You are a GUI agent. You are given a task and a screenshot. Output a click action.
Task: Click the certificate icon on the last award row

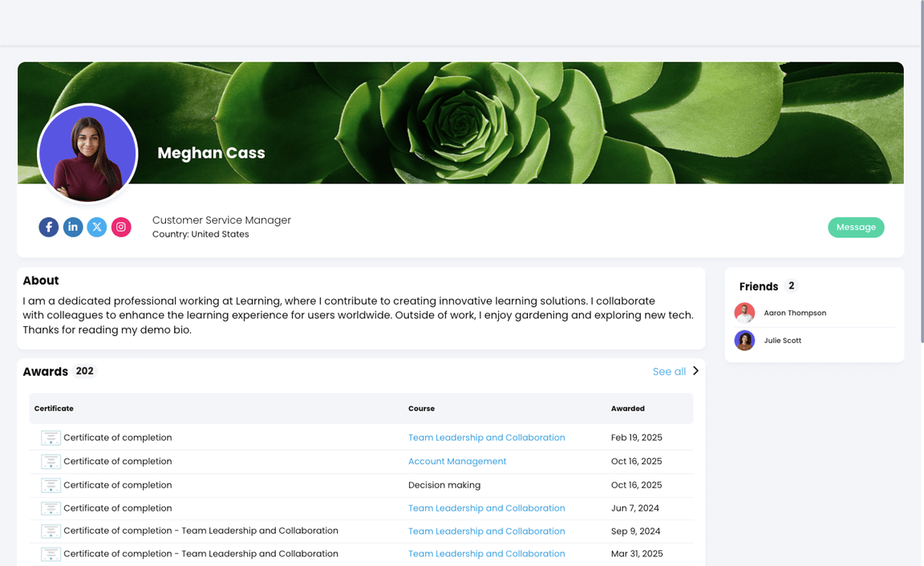(51, 553)
